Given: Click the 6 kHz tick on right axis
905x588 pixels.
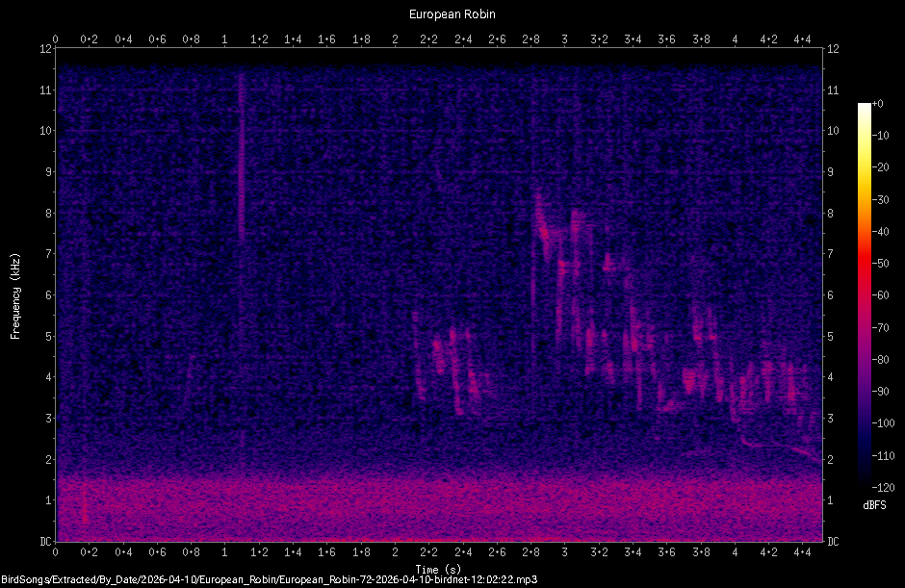Looking at the screenshot, I should pos(830,294).
